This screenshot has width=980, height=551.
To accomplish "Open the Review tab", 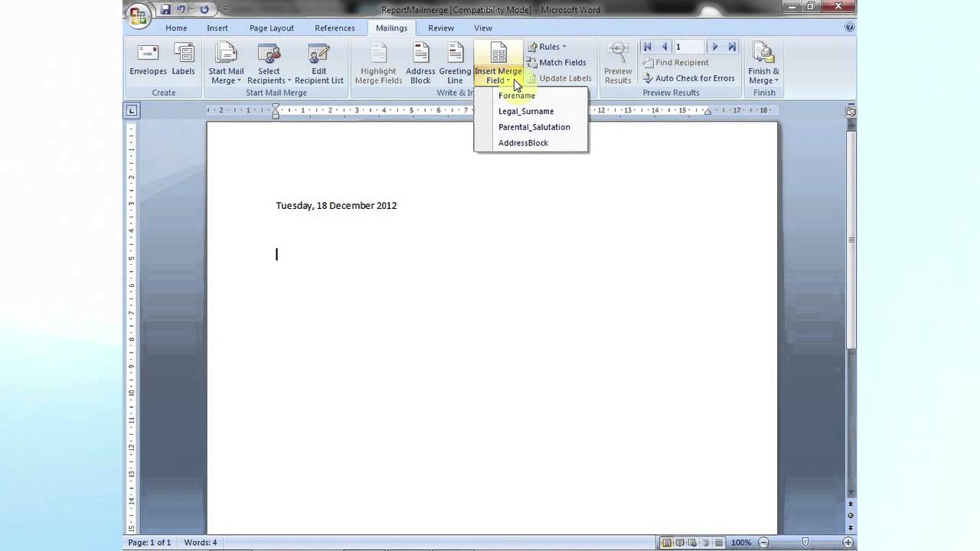I will pos(441,28).
